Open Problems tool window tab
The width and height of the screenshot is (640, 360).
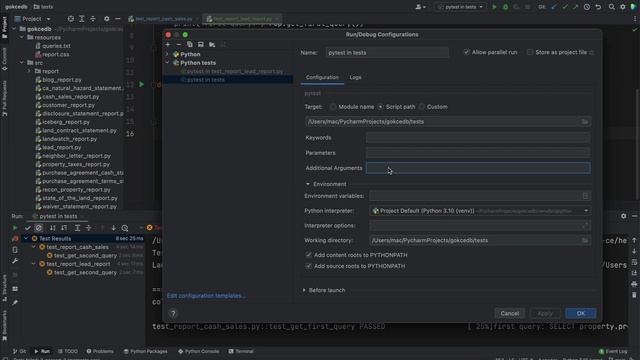click(100, 351)
